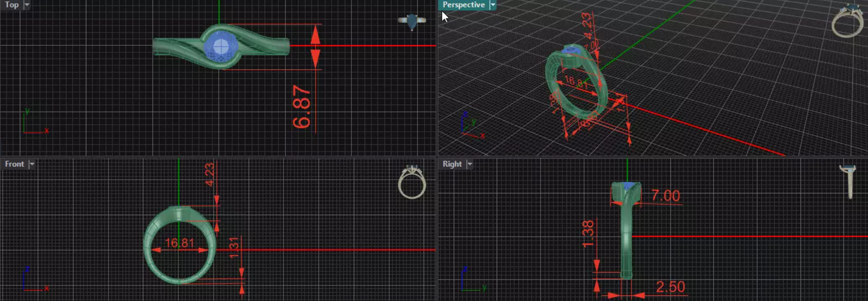Activate the Right viewport title label

[452, 164]
